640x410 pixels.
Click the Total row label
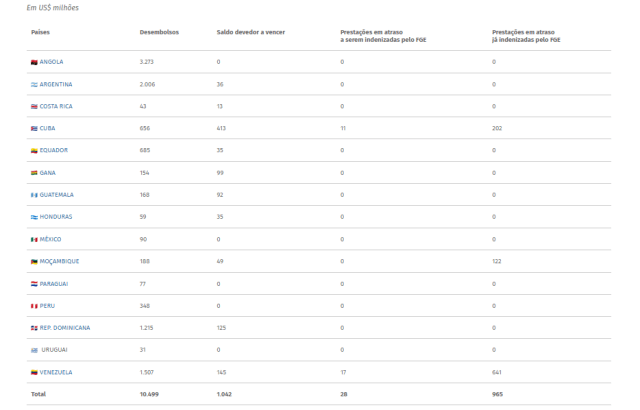(x=38, y=394)
